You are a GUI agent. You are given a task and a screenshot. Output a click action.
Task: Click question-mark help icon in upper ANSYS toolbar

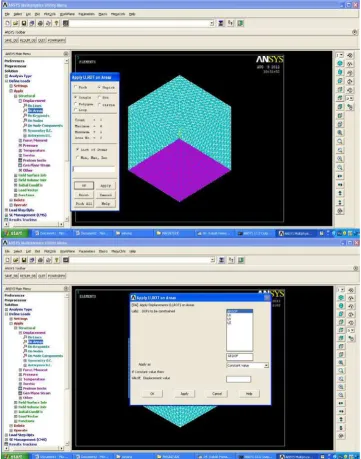[57, 23]
